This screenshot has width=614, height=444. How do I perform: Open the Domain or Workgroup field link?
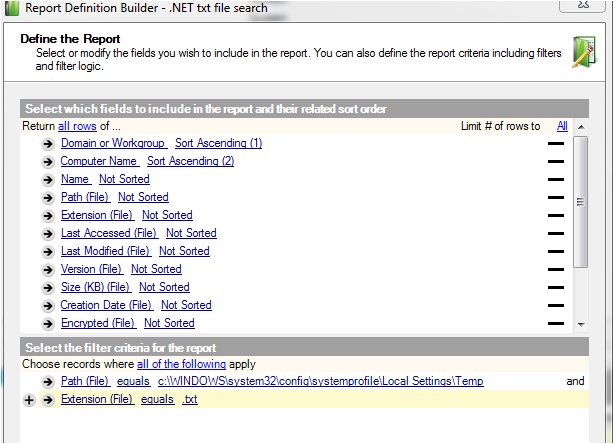coord(114,143)
